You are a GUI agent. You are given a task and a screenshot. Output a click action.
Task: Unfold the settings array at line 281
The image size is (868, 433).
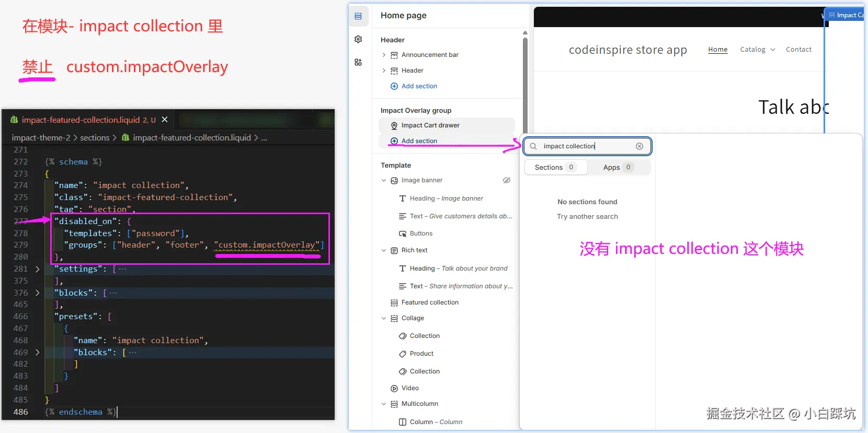(38, 269)
